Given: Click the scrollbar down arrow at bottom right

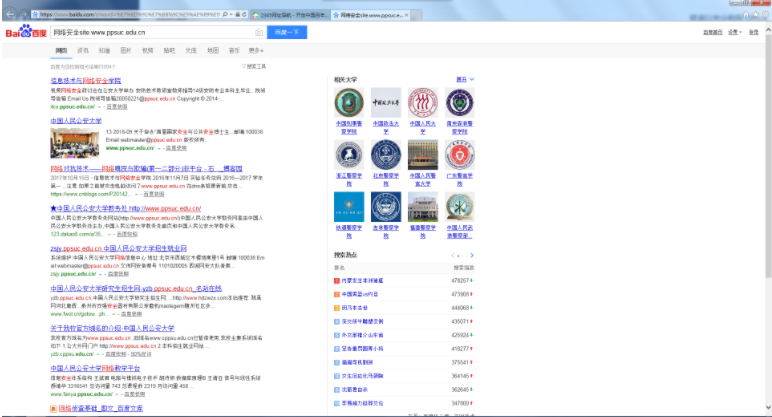Looking at the screenshot, I should [768, 408].
